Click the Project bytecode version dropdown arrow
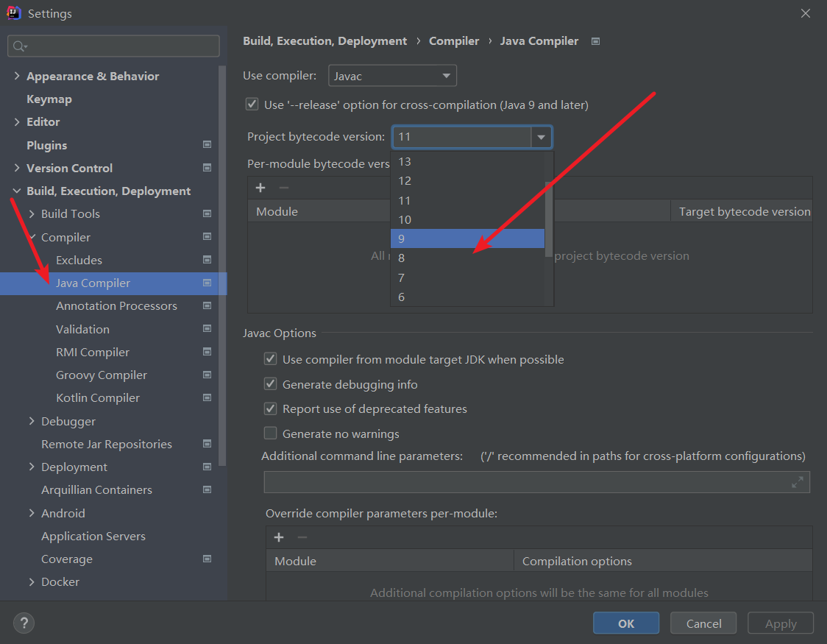This screenshot has width=827, height=644. (541, 137)
